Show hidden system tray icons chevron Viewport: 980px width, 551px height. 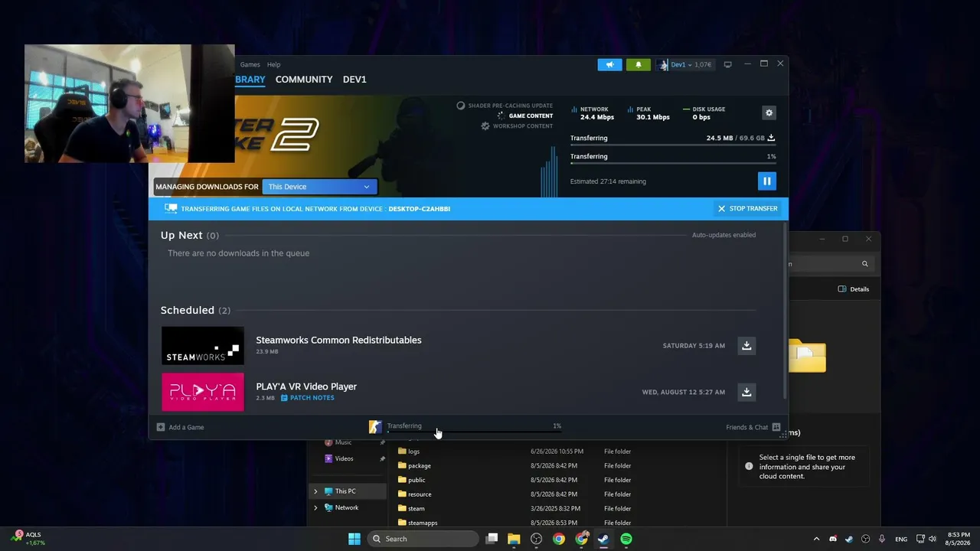tap(816, 539)
